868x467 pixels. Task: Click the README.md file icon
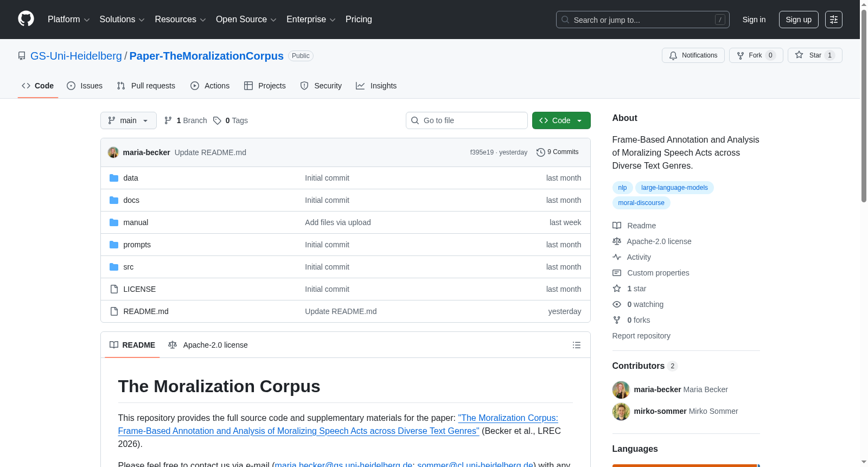click(x=114, y=311)
